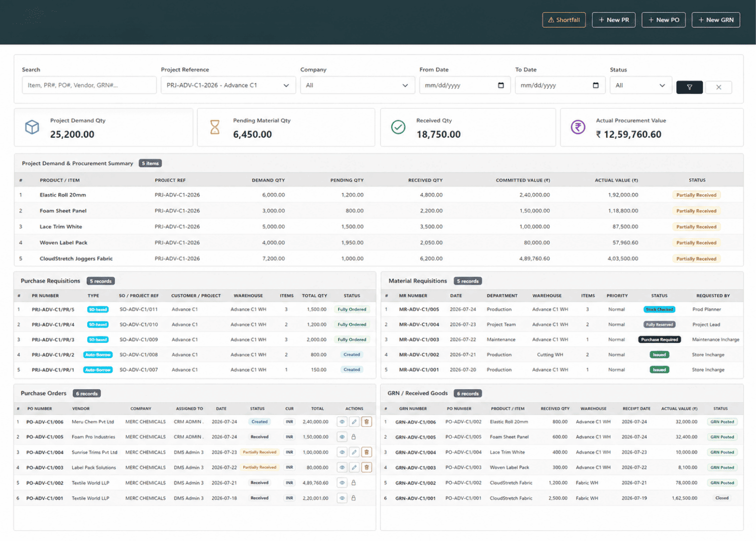View purchase order PO-ADV-C1/001 via eye icon
The image size is (756, 541).
(342, 498)
